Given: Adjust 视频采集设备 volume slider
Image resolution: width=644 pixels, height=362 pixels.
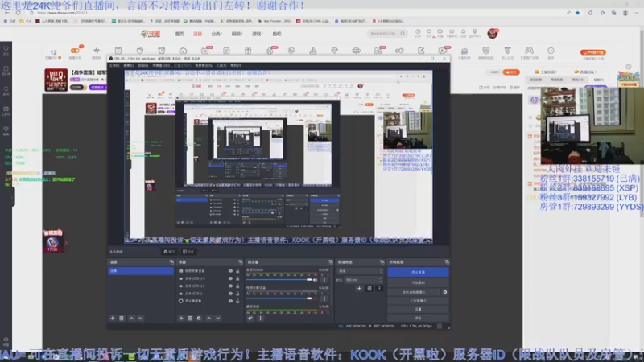Looking at the screenshot, I should (279, 298).
